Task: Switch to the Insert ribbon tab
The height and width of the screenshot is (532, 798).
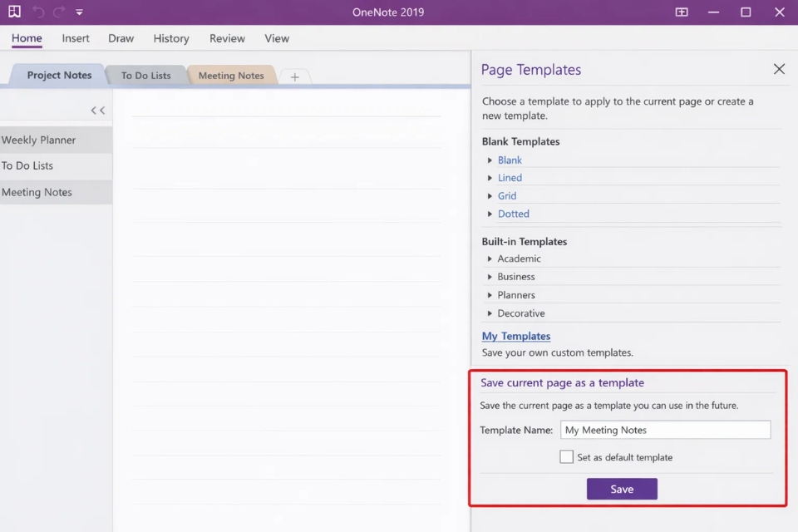Action: pyautogui.click(x=76, y=38)
